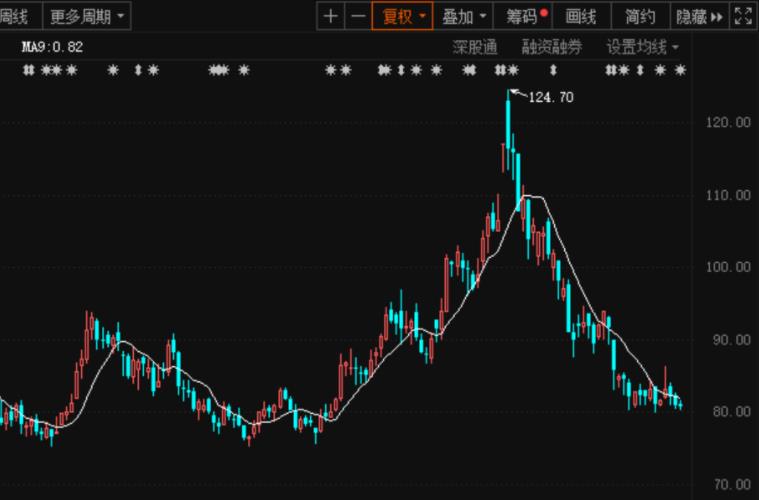Image resolution: width=759 pixels, height=500 pixels.
Task: Click the MA9 moving average indicator label
Action: (53, 47)
